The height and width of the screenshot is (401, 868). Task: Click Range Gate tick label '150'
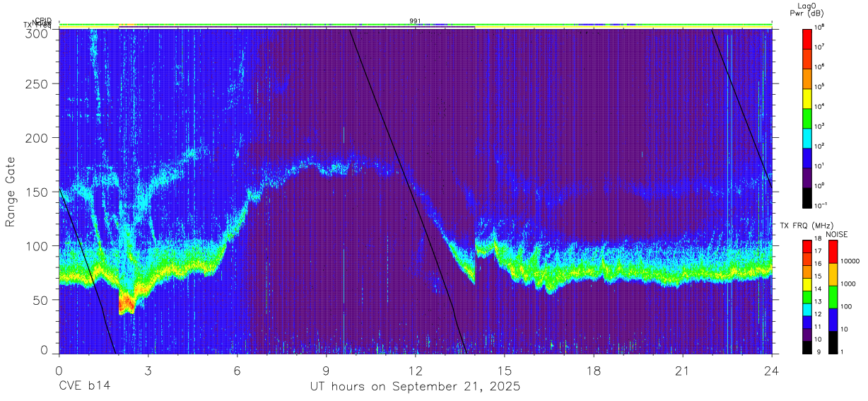tap(37, 192)
